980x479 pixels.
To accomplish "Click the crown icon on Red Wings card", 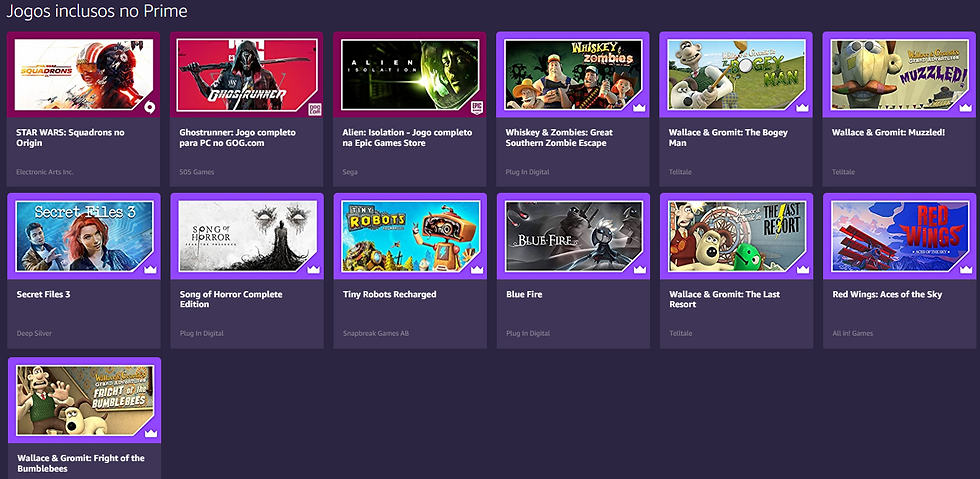I will pos(966,270).
